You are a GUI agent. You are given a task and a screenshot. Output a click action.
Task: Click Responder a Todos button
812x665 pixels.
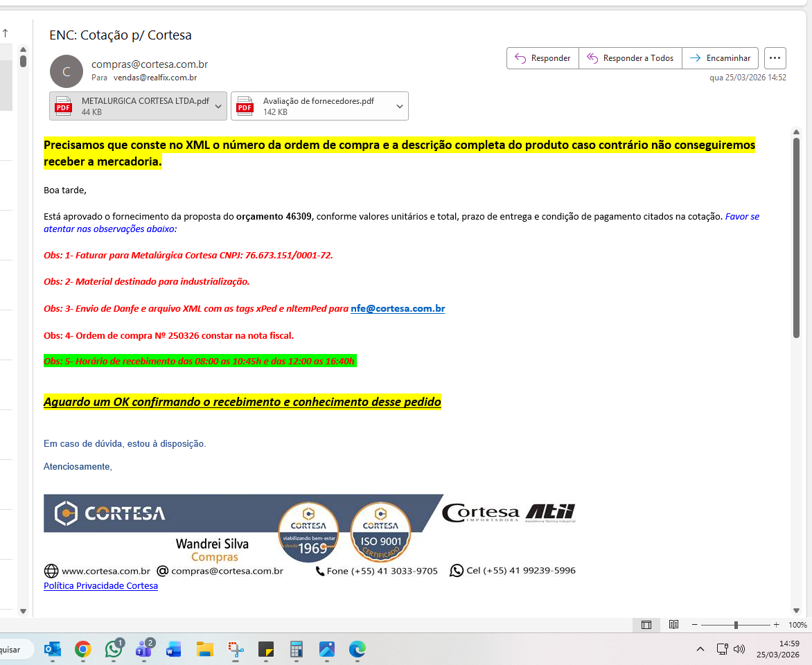[630, 58]
